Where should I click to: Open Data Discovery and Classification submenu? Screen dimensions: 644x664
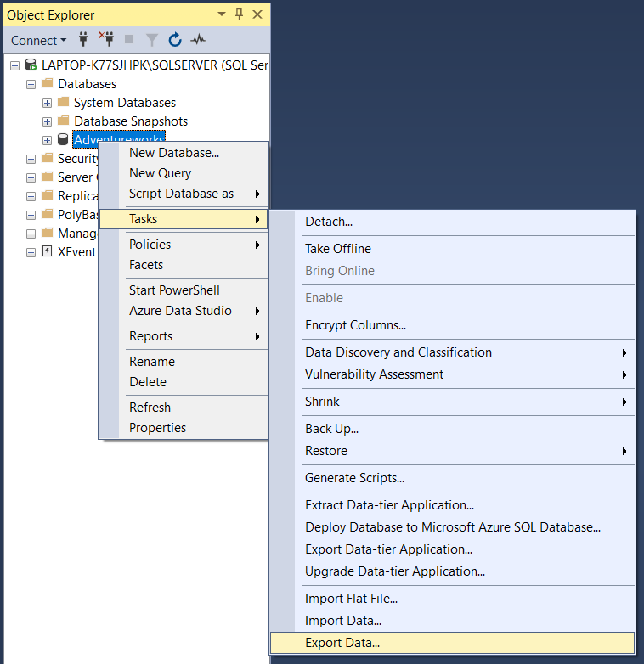pos(453,352)
